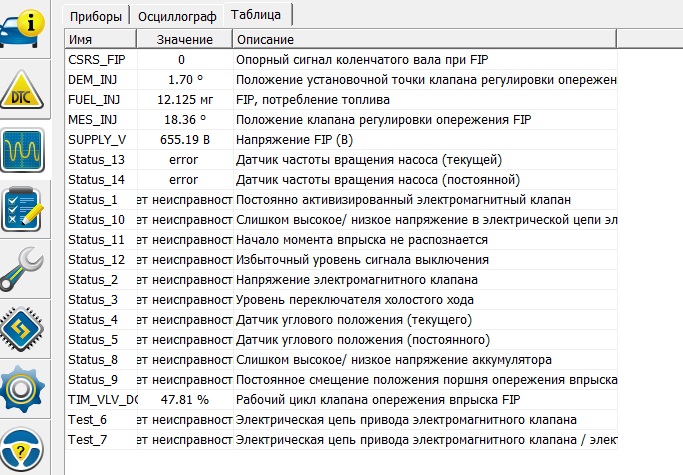Select the Таблица tab
The image size is (683, 475).
click(256, 15)
